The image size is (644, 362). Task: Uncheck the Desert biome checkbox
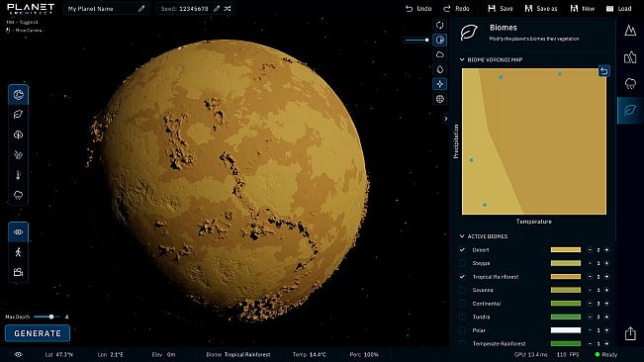click(x=462, y=249)
